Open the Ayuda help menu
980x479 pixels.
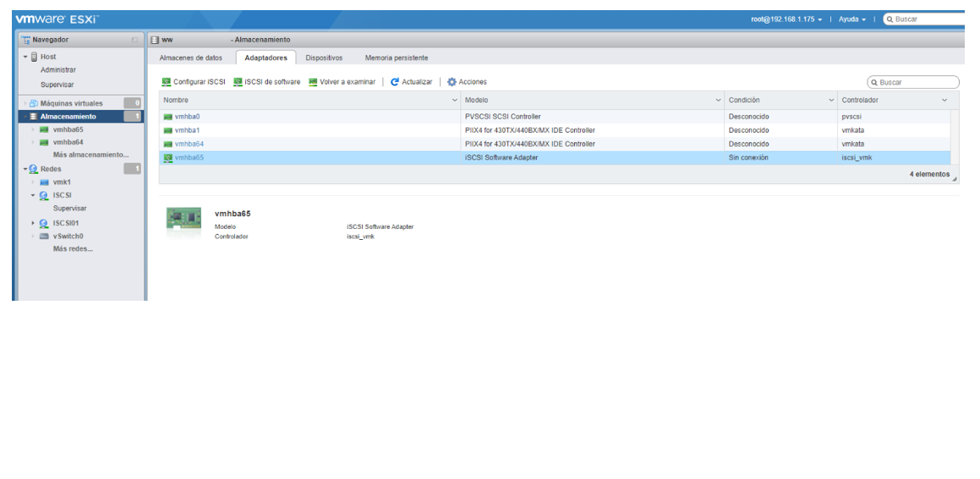tap(851, 19)
